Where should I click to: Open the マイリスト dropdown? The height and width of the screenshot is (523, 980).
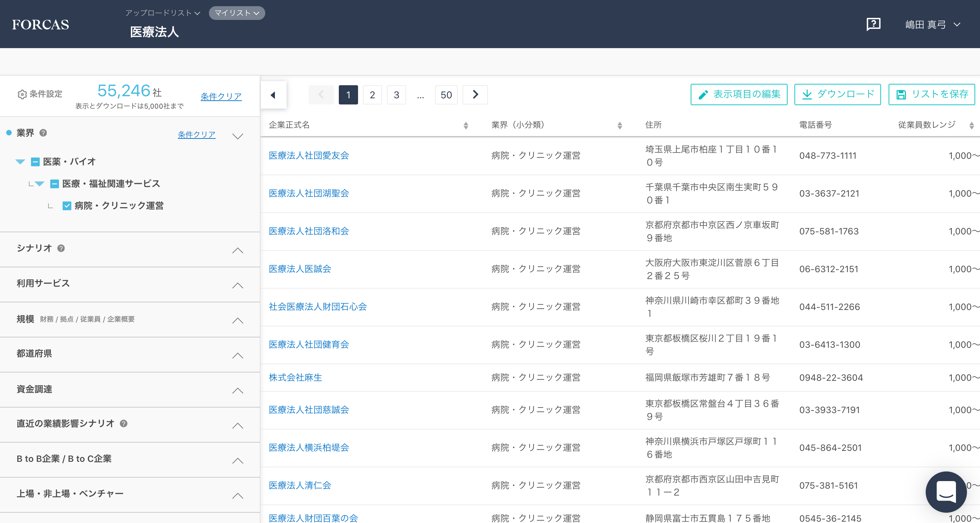[237, 13]
